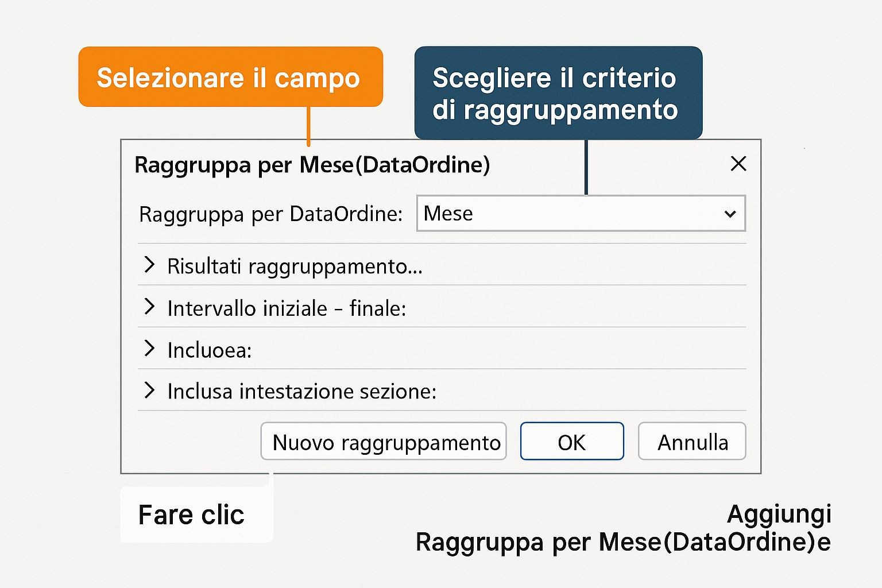Select the Risultati raggruppamento row label
The width and height of the screenshot is (882, 588).
tap(295, 266)
